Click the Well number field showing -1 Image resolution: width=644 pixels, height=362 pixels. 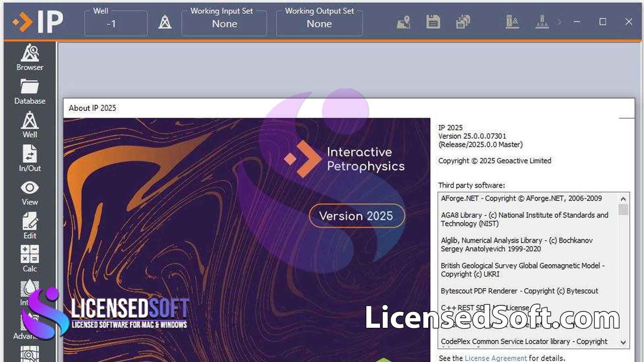(116, 24)
